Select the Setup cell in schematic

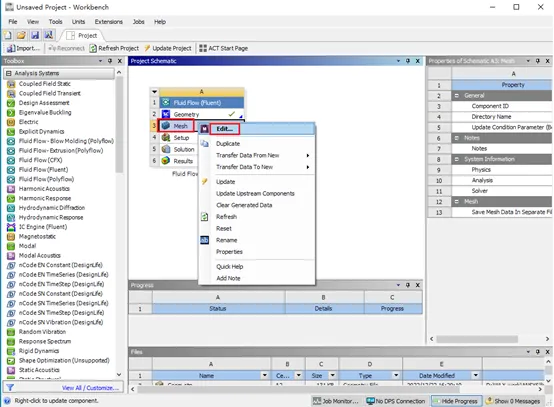pyautogui.click(x=179, y=138)
